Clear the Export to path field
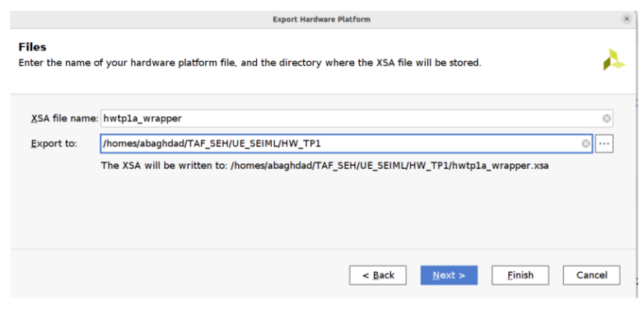 (586, 143)
